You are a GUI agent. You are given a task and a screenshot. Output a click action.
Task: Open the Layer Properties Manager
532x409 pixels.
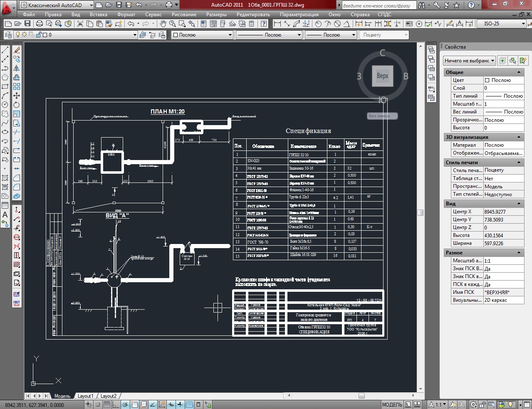[x=8, y=35]
